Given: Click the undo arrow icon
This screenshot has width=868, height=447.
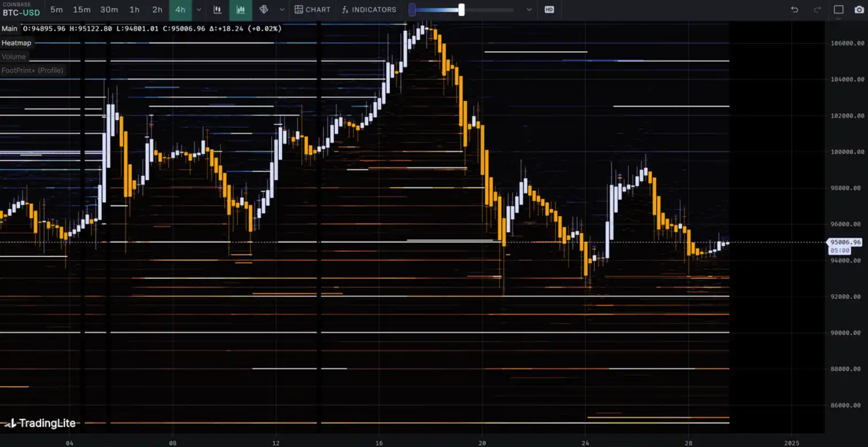Looking at the screenshot, I should pos(794,10).
